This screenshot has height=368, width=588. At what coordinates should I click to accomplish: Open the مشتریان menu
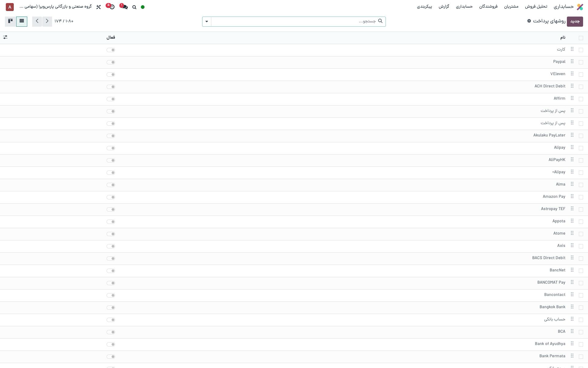pyautogui.click(x=511, y=6)
